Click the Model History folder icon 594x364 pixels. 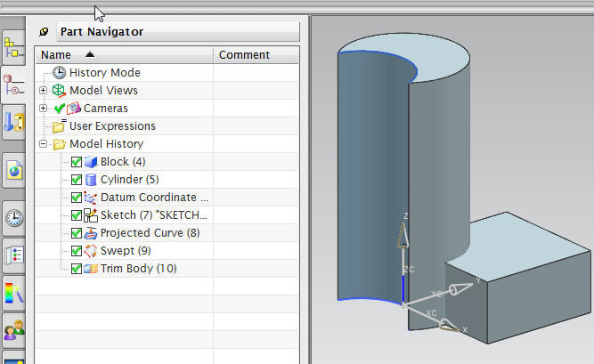(x=59, y=144)
